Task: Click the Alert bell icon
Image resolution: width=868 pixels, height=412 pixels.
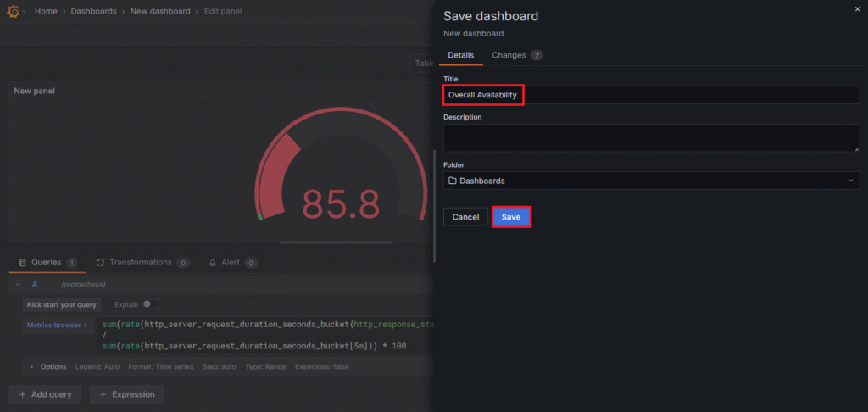Action: (x=213, y=263)
